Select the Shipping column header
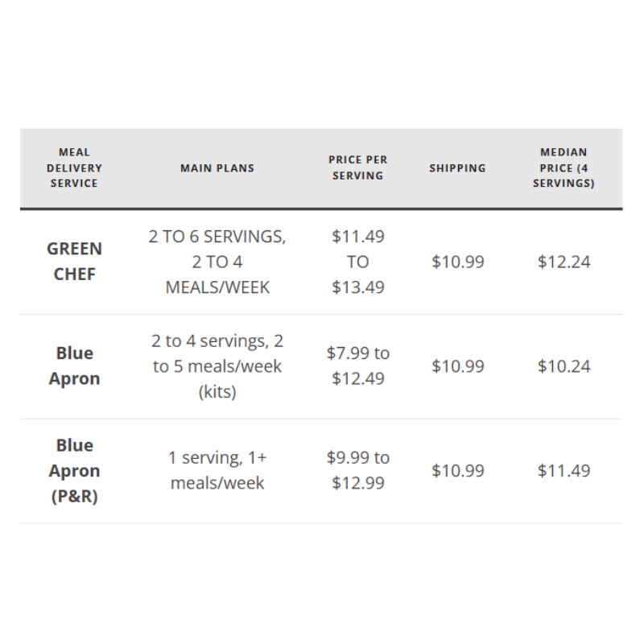This screenshot has width=644, height=644. pos(457,168)
